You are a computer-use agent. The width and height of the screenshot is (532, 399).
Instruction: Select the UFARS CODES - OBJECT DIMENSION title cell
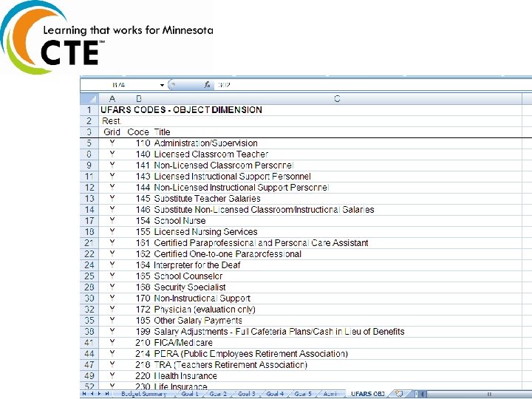pyautogui.click(x=181, y=110)
